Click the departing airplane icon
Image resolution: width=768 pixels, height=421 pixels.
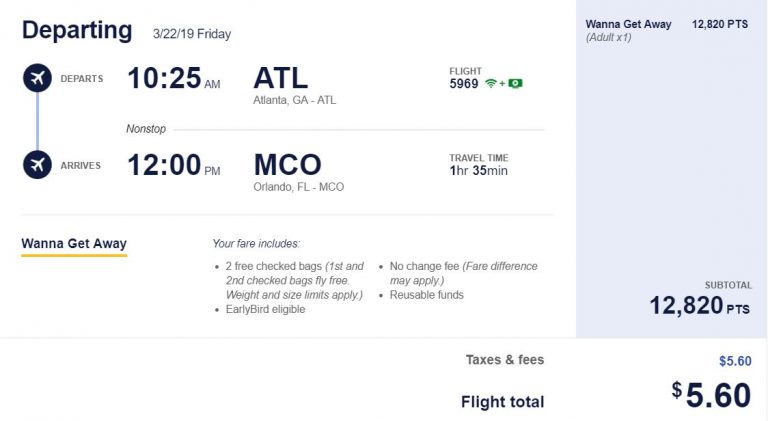point(37,78)
